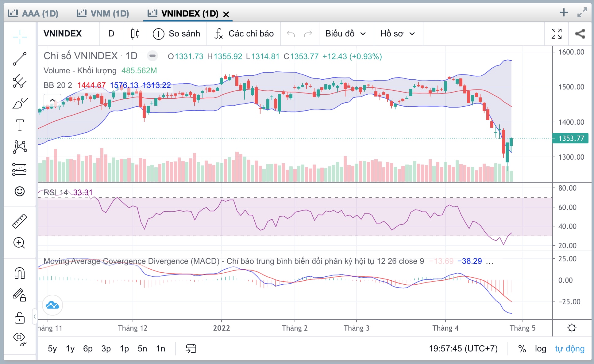Open the D interval selector
594x364 pixels.
111,34
